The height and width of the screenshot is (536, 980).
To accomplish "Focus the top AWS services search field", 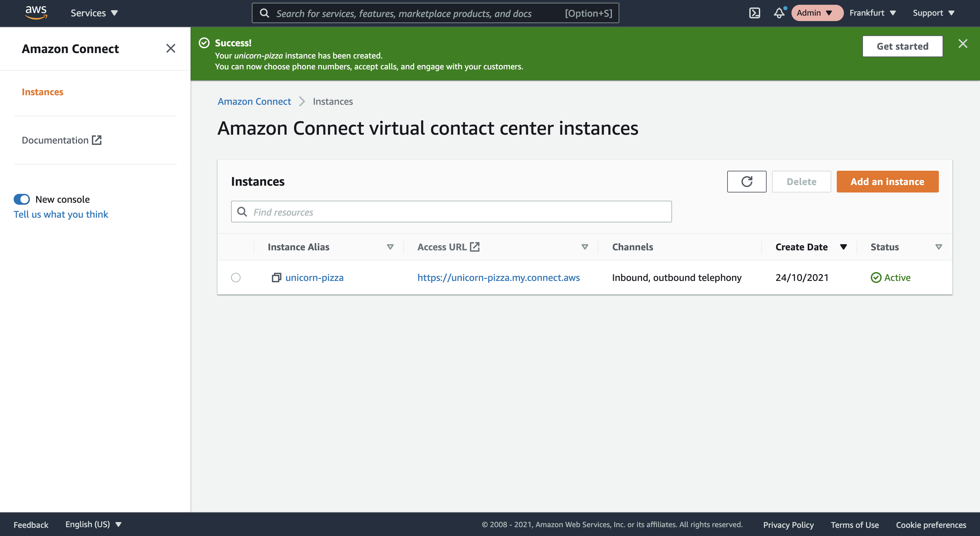I will tap(435, 13).
